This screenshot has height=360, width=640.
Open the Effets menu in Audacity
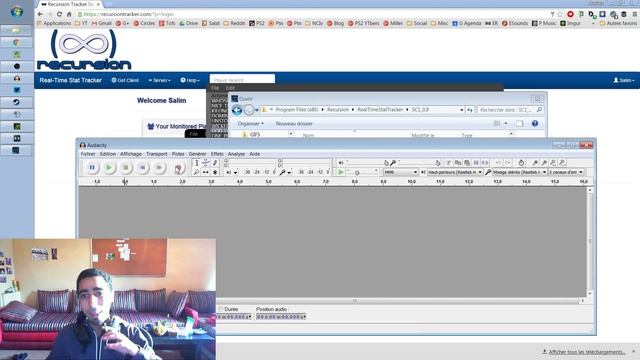point(217,154)
